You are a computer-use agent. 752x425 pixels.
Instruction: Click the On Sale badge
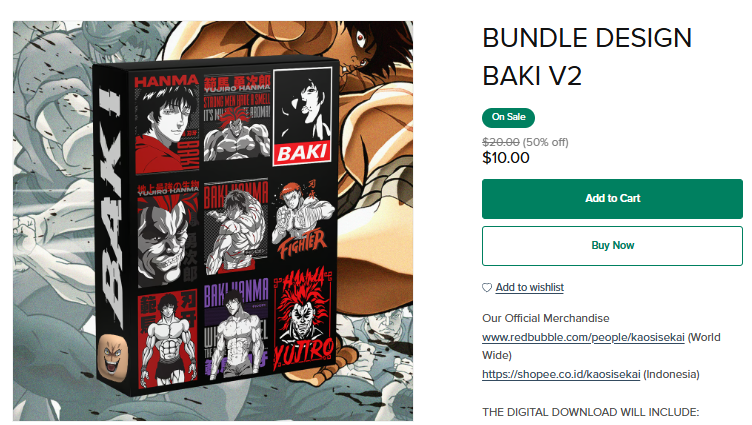click(508, 118)
